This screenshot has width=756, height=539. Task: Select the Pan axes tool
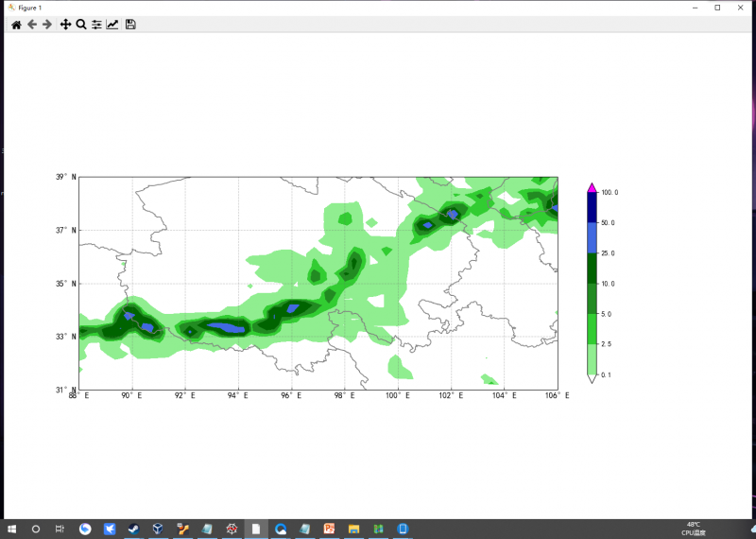pyautogui.click(x=65, y=25)
